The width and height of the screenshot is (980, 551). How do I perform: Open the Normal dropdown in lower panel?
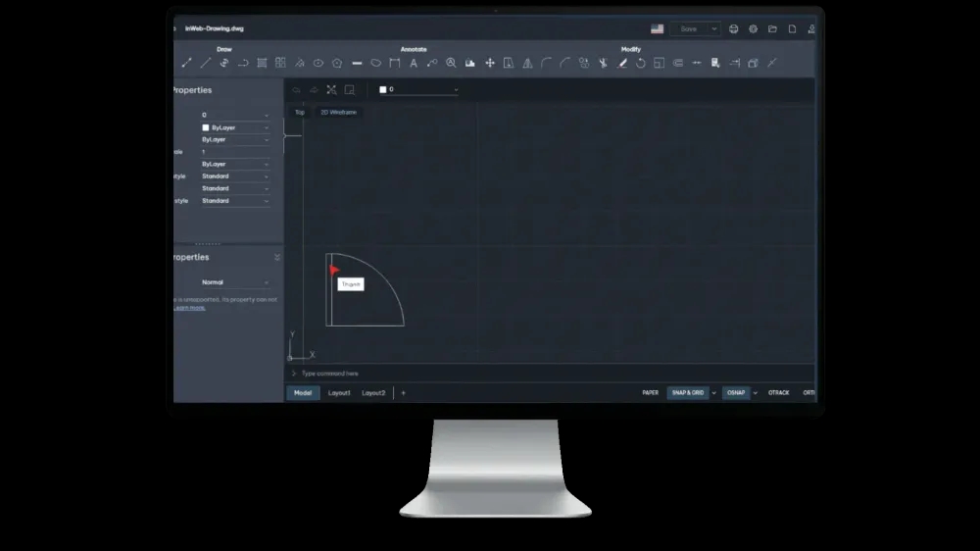pyautogui.click(x=235, y=282)
